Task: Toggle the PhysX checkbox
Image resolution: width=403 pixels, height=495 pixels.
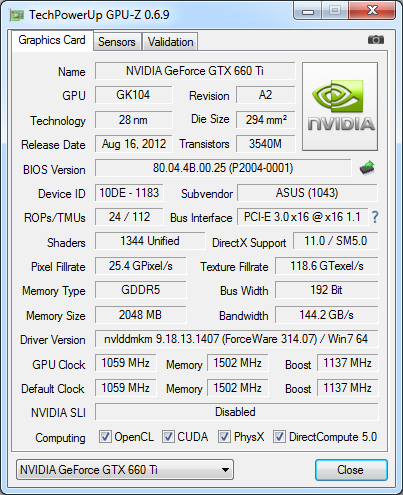Action: [x=224, y=437]
